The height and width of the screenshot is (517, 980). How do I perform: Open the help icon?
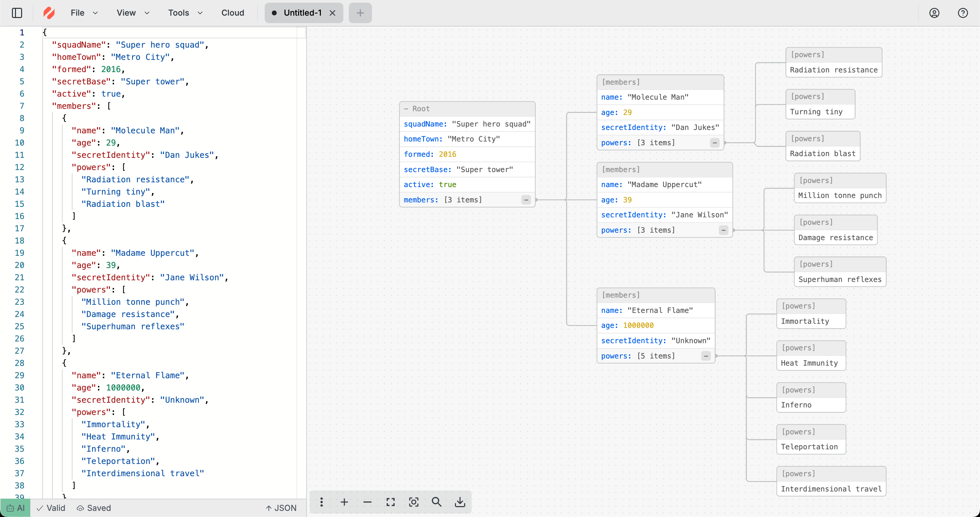pyautogui.click(x=963, y=13)
